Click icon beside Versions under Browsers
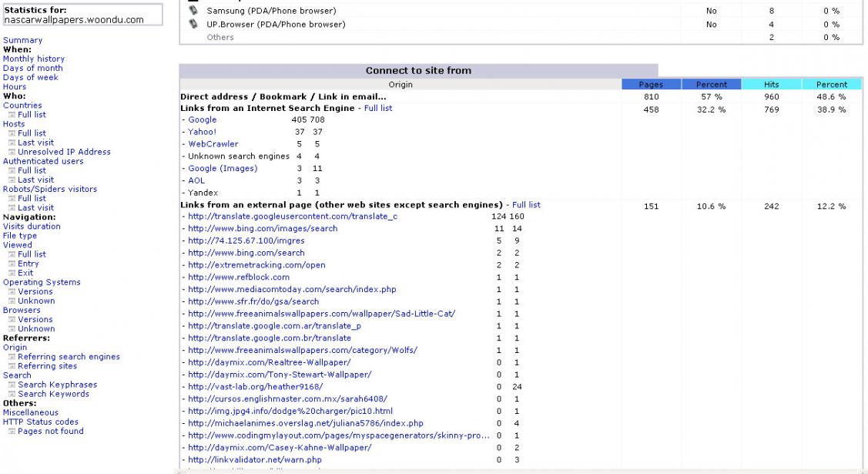The image size is (868, 474). [x=12, y=320]
